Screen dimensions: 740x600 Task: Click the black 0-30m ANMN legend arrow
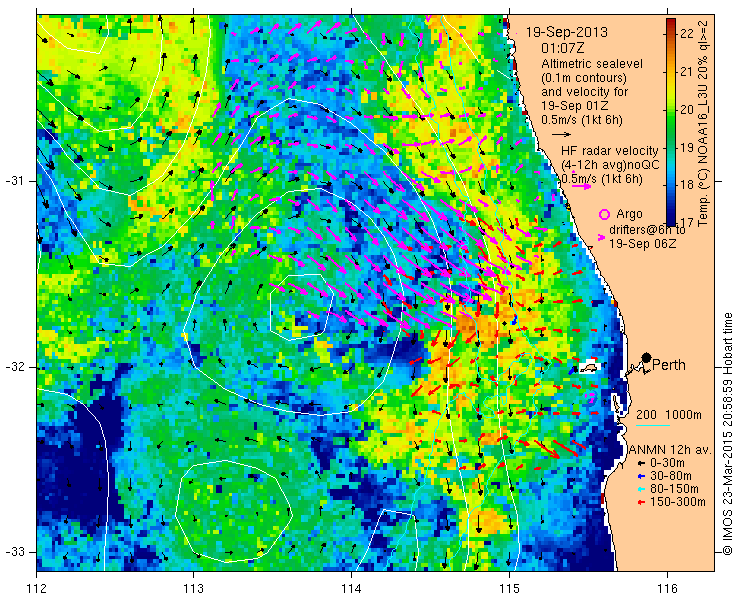click(640, 463)
